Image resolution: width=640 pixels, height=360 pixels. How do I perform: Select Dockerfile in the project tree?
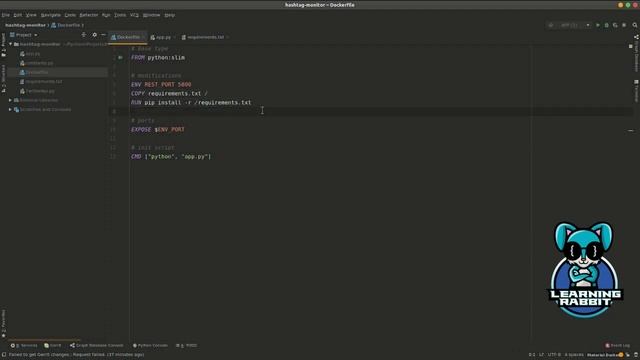pos(34,72)
